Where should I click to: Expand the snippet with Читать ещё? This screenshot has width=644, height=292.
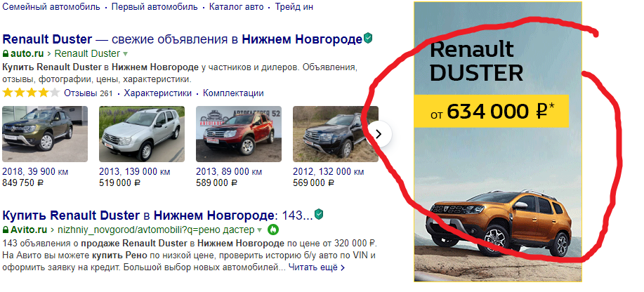pyautogui.click(x=316, y=267)
